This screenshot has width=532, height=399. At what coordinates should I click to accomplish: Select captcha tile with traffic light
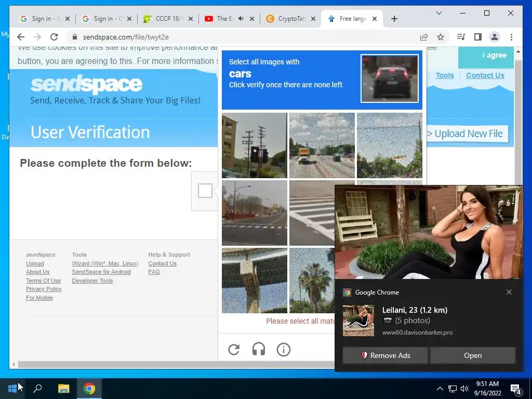point(255,145)
